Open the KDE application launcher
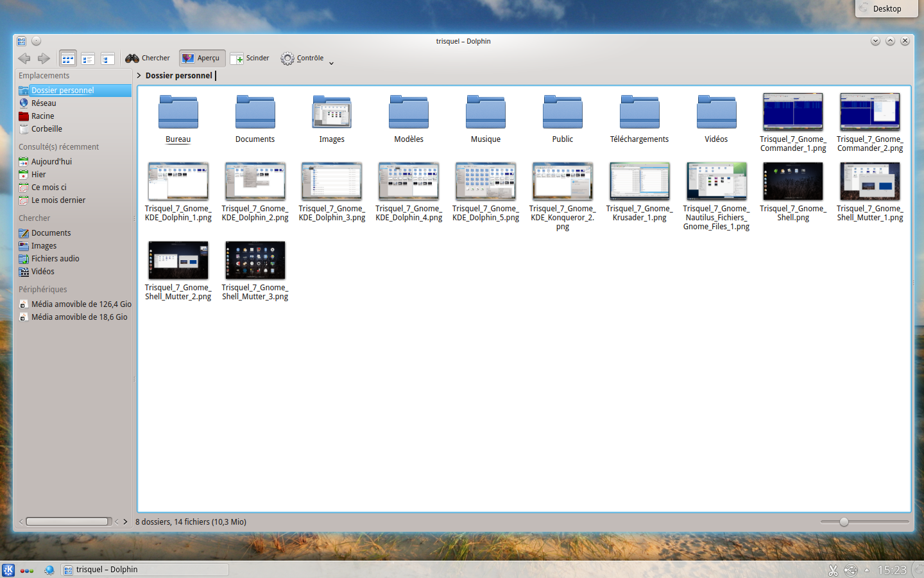The height and width of the screenshot is (578, 924). [x=8, y=570]
